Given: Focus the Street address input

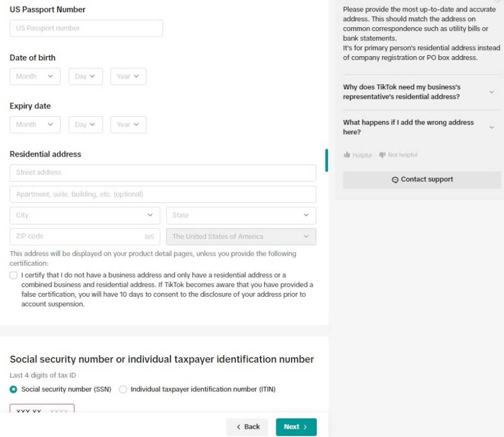Looking at the screenshot, I should (163, 173).
